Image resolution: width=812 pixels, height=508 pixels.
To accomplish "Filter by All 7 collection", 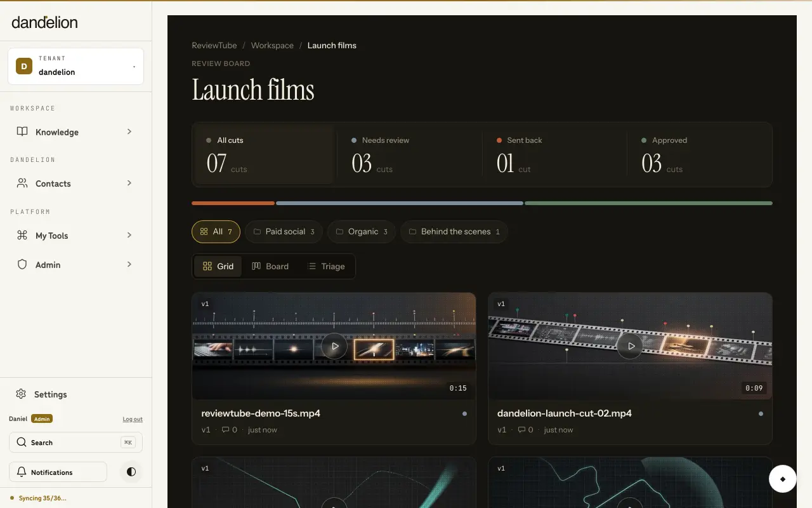I will pyautogui.click(x=216, y=232).
